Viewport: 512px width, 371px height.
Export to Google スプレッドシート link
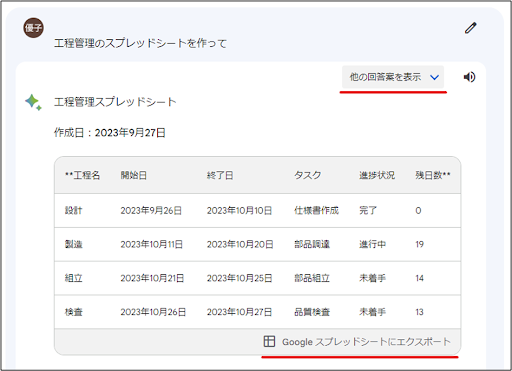357,342
